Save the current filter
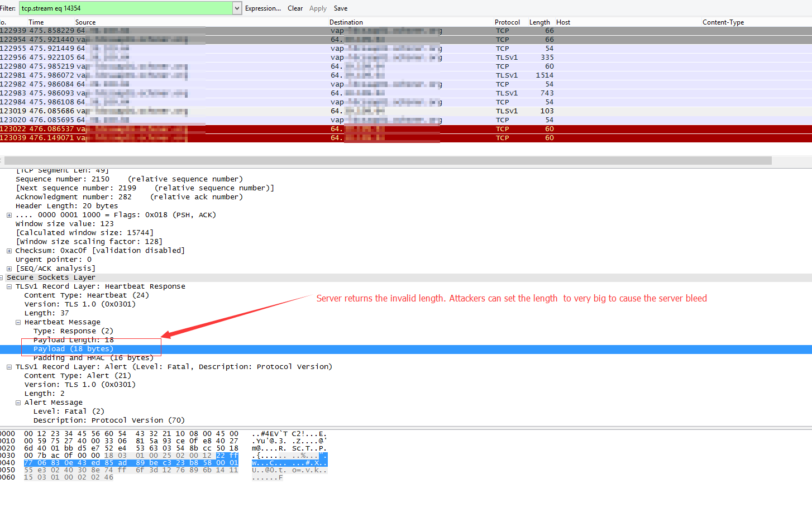The height and width of the screenshot is (517, 812). (x=340, y=8)
